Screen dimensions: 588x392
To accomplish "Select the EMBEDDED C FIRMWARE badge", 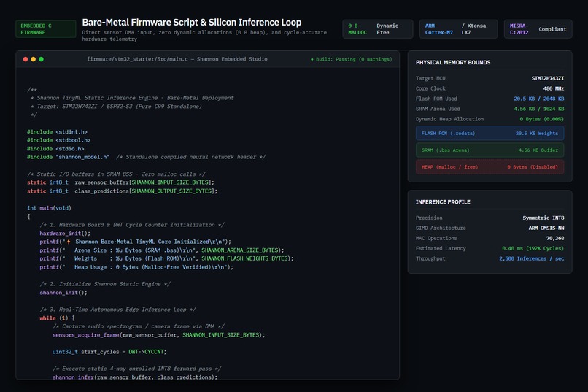I will 46,29.
